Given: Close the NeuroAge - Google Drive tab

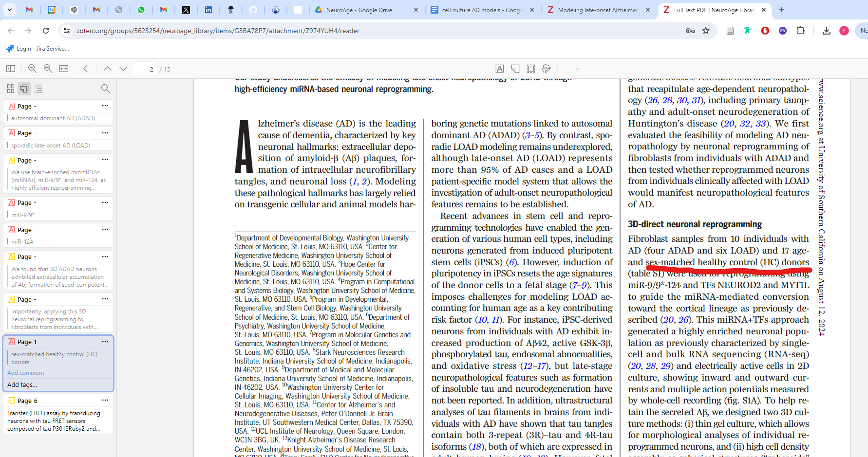Looking at the screenshot, I should coord(415,10).
